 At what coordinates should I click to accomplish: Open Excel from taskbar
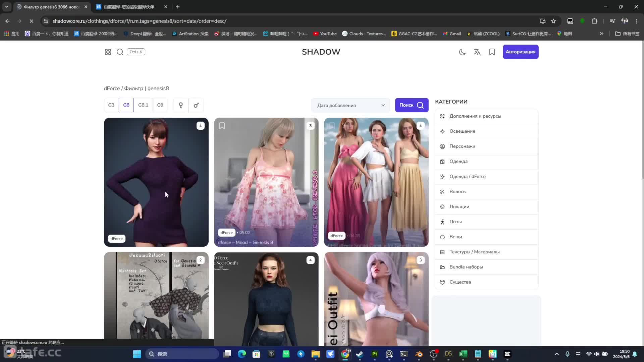(x=463, y=354)
